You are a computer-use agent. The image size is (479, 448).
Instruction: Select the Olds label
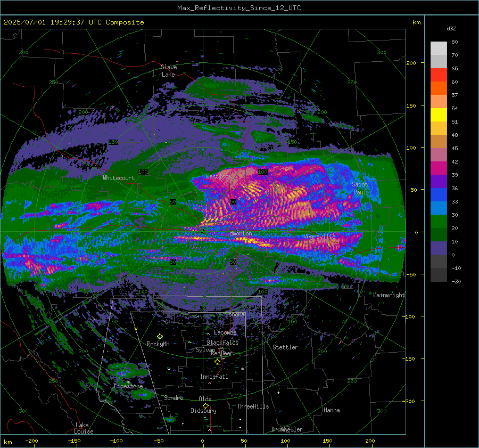click(205, 399)
